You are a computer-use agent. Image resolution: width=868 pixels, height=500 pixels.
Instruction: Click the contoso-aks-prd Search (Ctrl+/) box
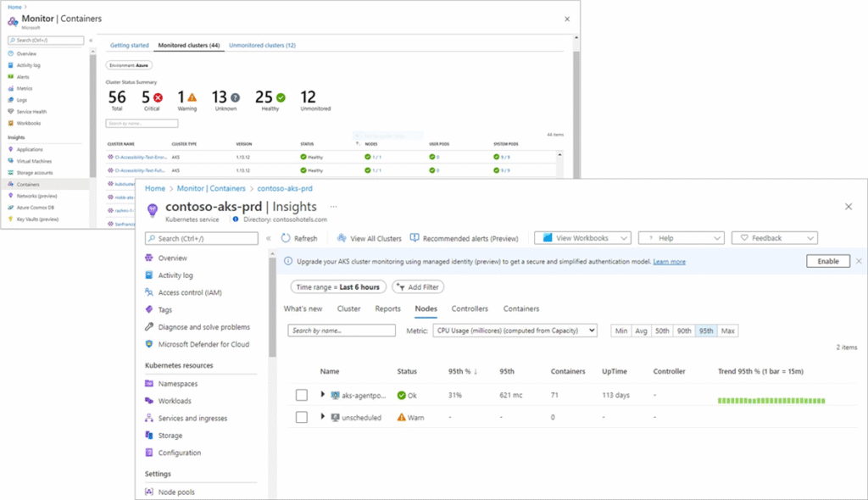coord(202,238)
